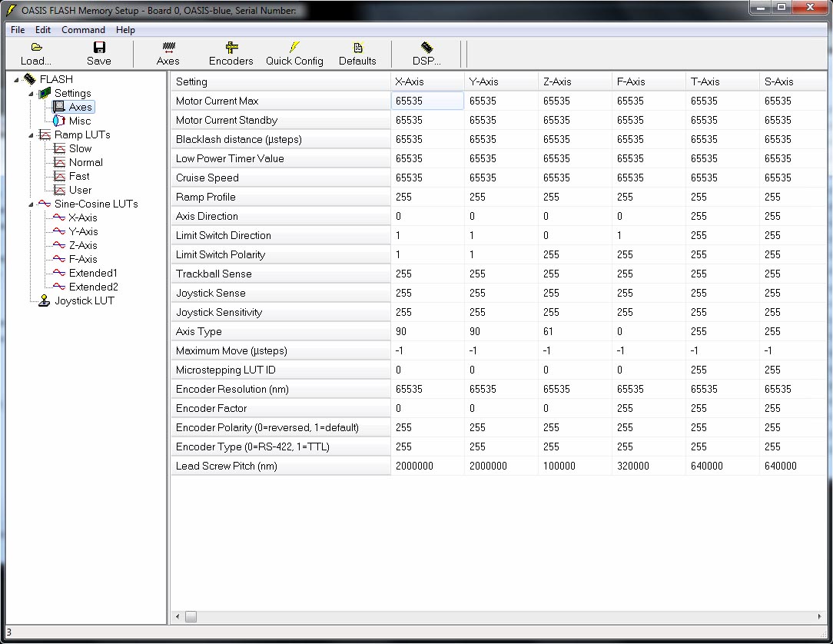This screenshot has height=644, width=833.
Task: Click the Ramp LUTs graph icon
Action: coord(45,134)
